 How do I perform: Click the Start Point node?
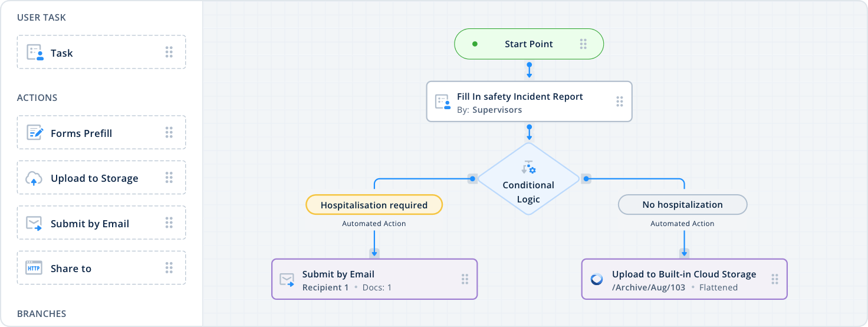[528, 44]
